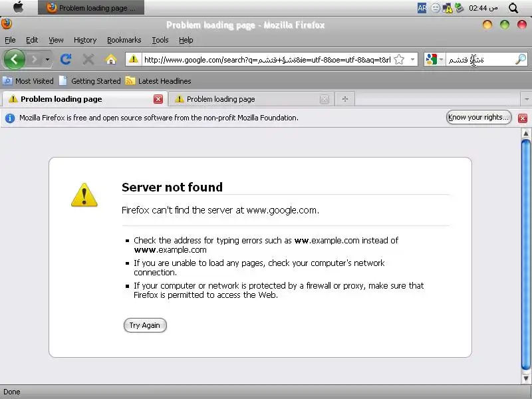Go to the Home page icon
The image size is (532, 399).
tap(110, 59)
